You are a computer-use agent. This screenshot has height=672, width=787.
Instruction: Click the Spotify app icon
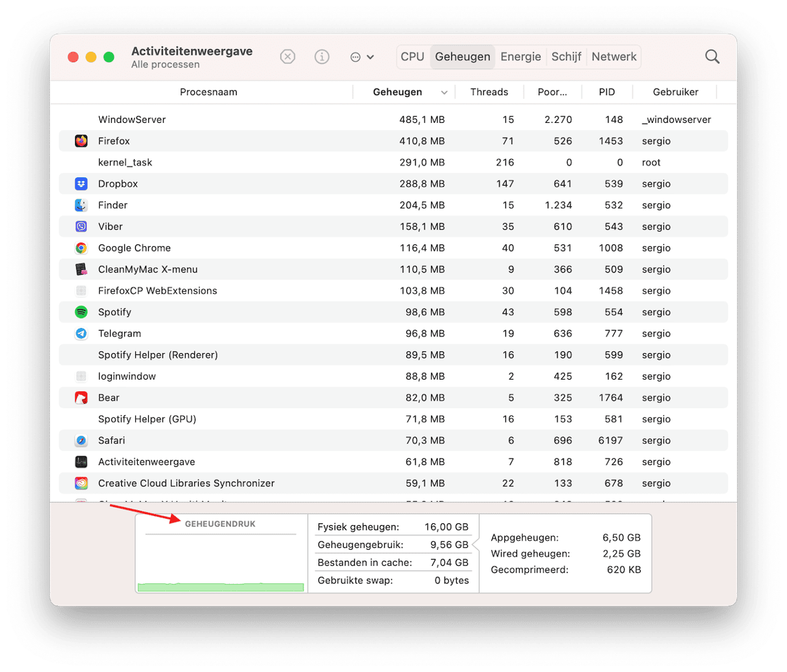[x=81, y=312]
